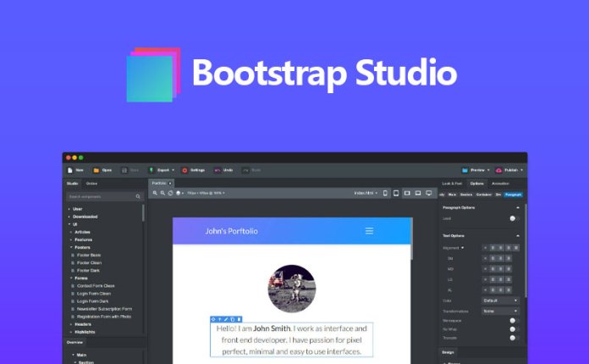Click John's Portfolio brand link
The height and width of the screenshot is (364, 589).
tap(231, 231)
